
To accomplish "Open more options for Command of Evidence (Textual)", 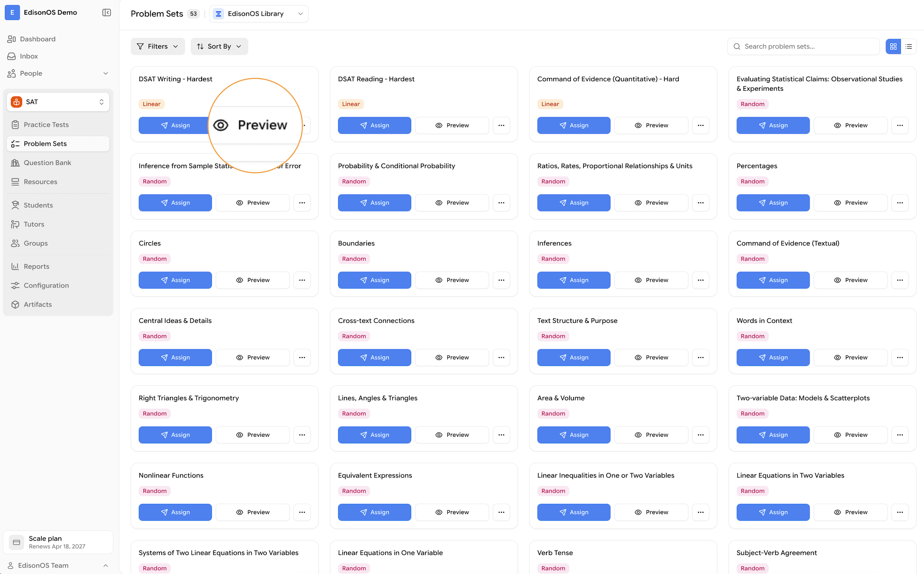I will tap(900, 280).
